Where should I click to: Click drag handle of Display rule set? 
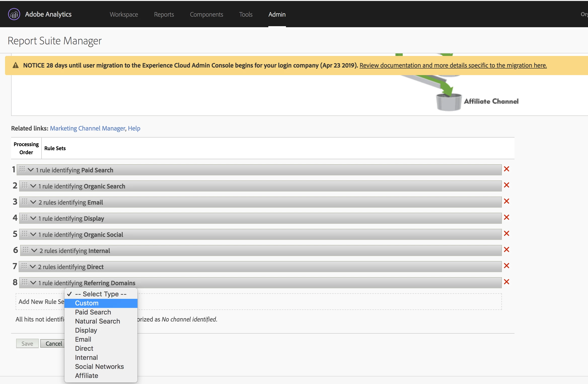pos(25,218)
